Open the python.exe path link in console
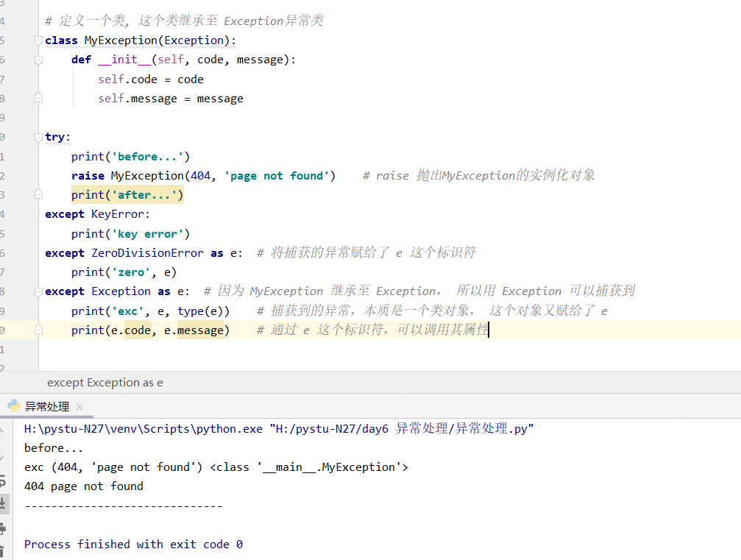Image resolution: width=741 pixels, height=560 pixels. (x=143, y=428)
